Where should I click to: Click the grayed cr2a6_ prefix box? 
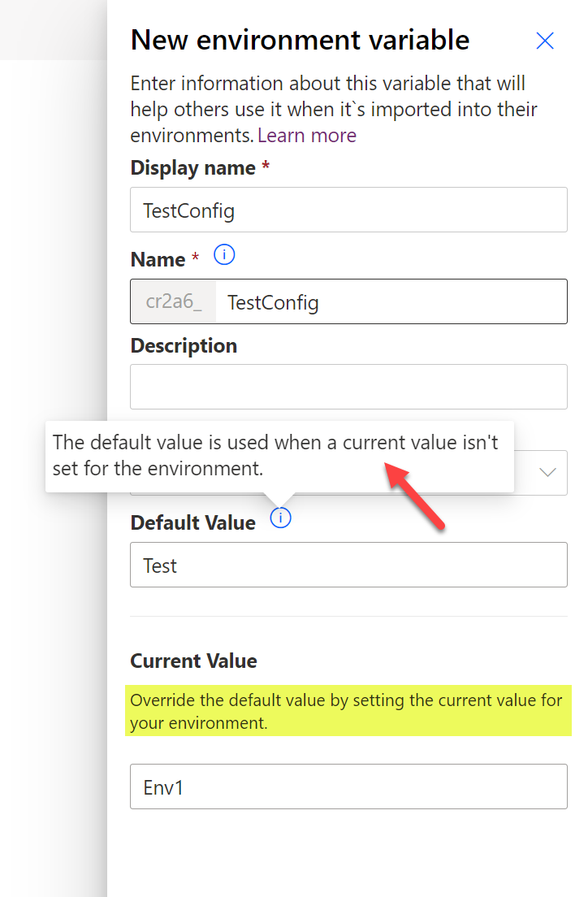click(x=173, y=301)
